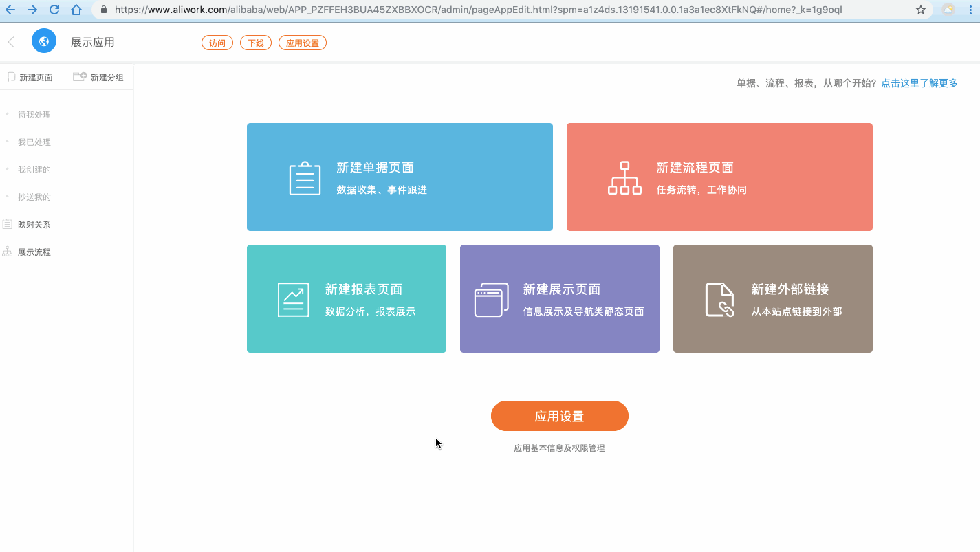Image resolution: width=980 pixels, height=552 pixels.
Task: Click the link-file icon on 新建外部链接 card
Action: point(720,300)
